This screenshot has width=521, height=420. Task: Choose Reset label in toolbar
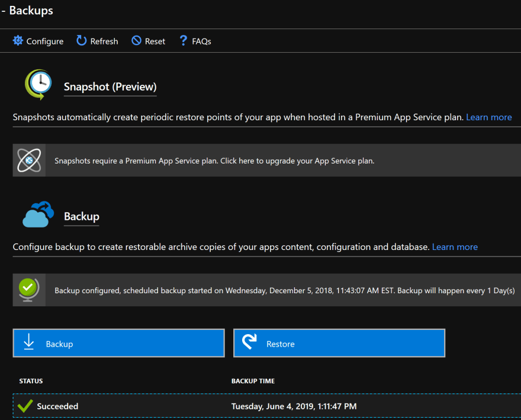[155, 41]
